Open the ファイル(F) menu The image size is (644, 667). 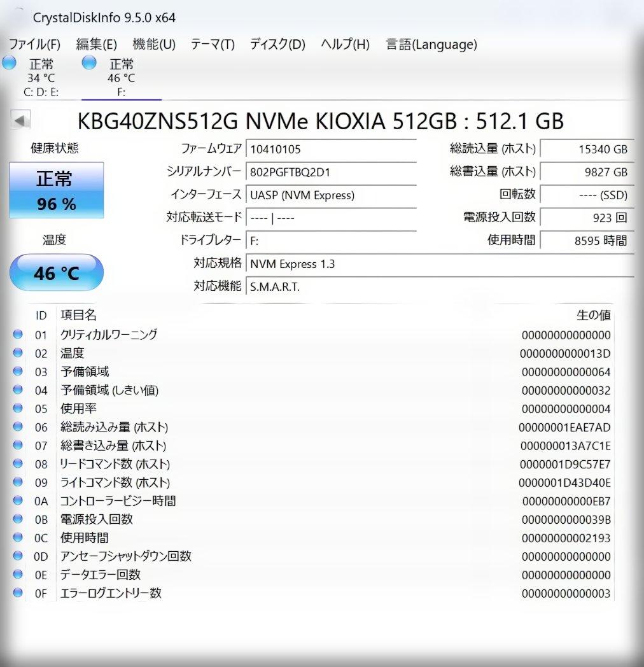pyautogui.click(x=34, y=45)
